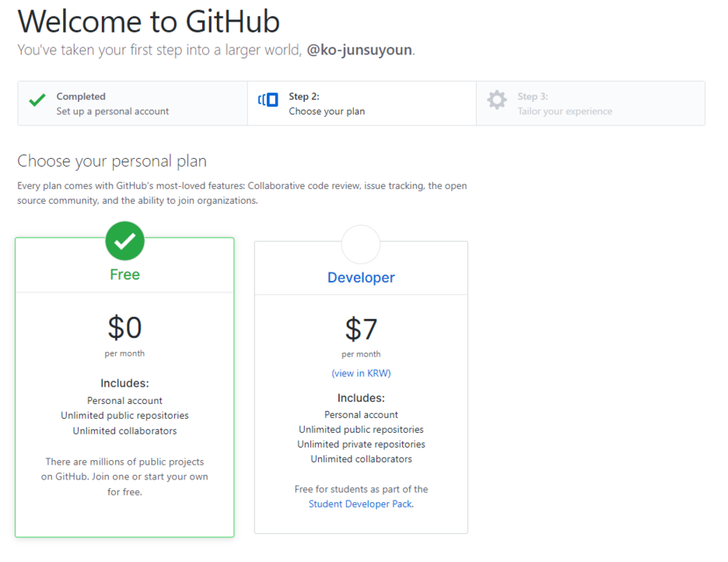Viewport: 728px width, 562px height.
Task: Click the Completed setup step panel
Action: point(132,103)
